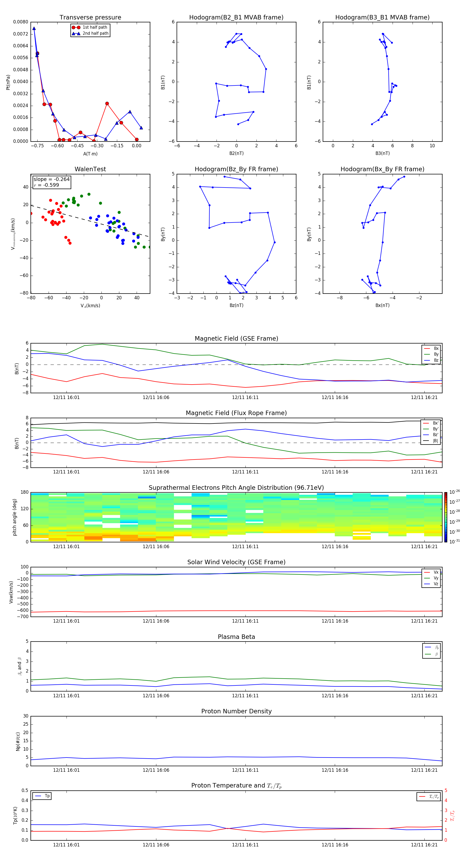Click the 'Bx(nT)' x-axis label
The height and width of the screenshot is (868, 473).
coord(382,305)
